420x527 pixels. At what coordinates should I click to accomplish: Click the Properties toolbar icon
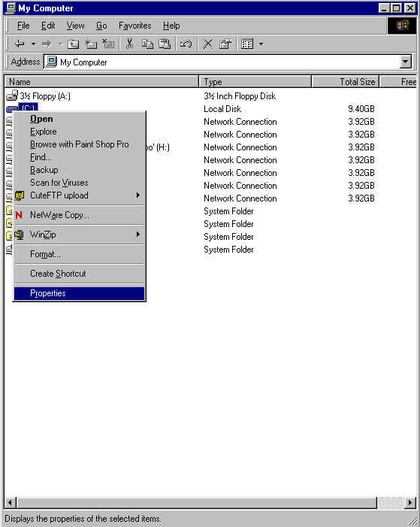coord(225,44)
